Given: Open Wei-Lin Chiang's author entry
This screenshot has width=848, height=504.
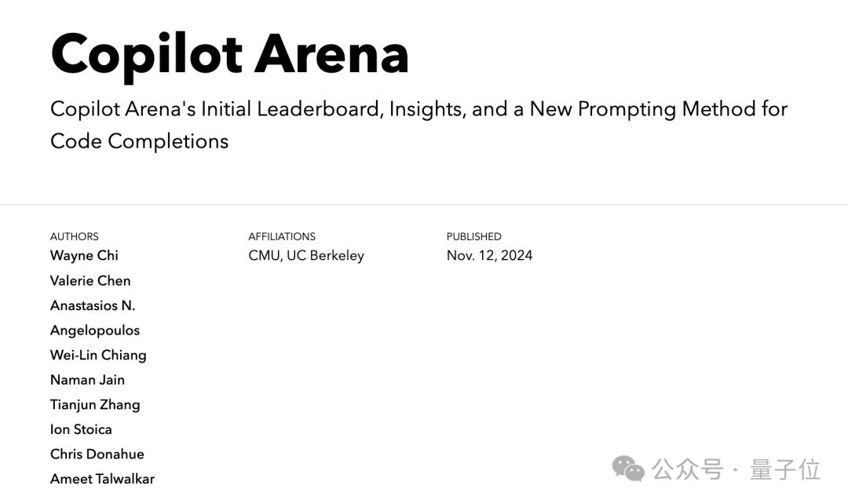Looking at the screenshot, I should pos(98,355).
